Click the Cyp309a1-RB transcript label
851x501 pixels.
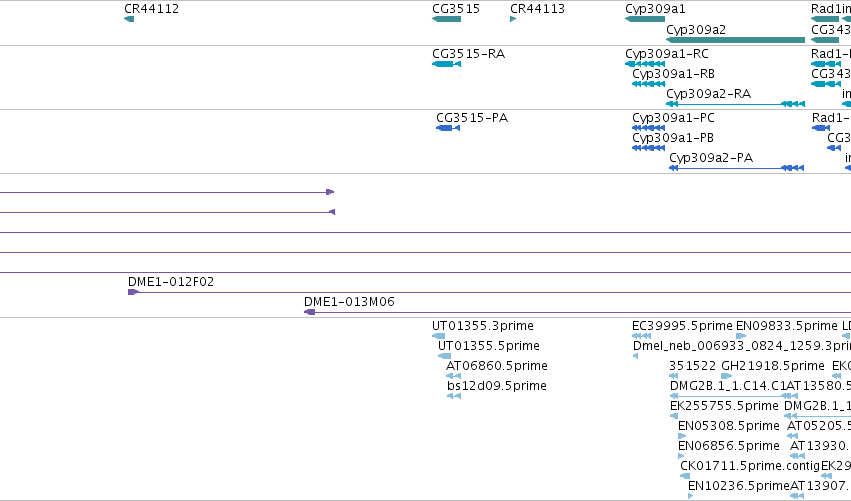pos(674,74)
